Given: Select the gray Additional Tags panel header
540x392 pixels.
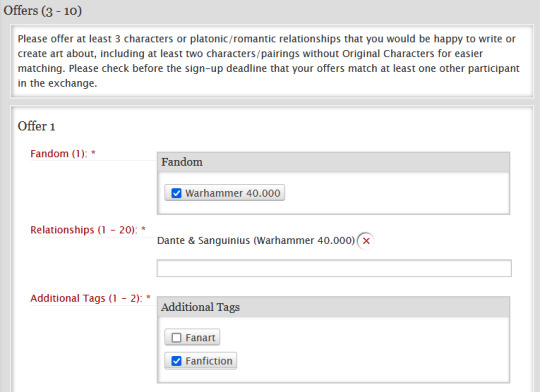Looking at the screenshot, I should (333, 307).
